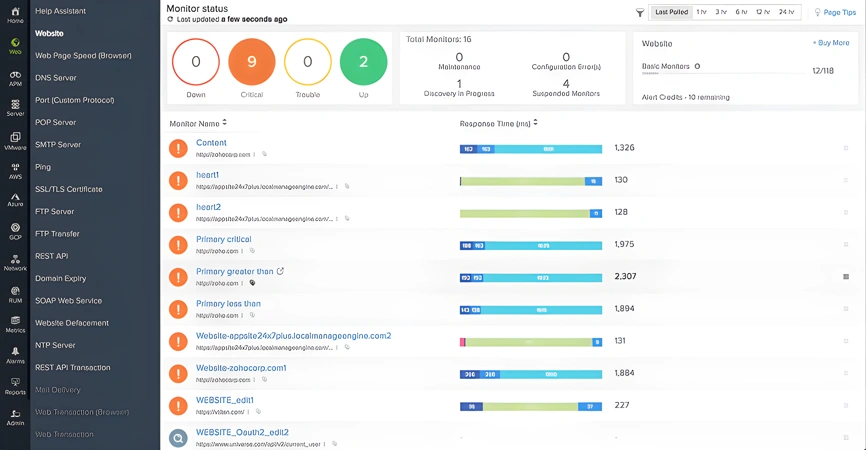The width and height of the screenshot is (866, 450).
Task: Click the discovery status icon for WEBSITE_Oauth2_edit2
Action: (178, 438)
